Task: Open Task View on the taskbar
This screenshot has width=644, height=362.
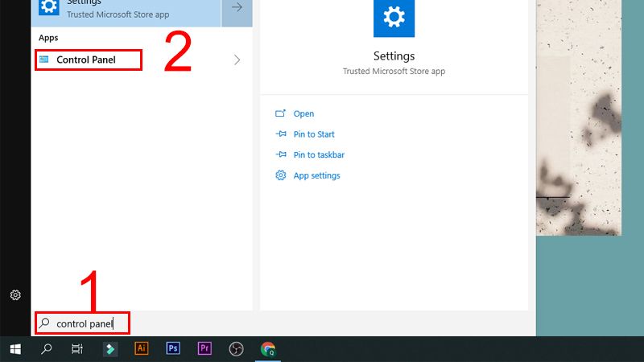Action: click(77, 349)
